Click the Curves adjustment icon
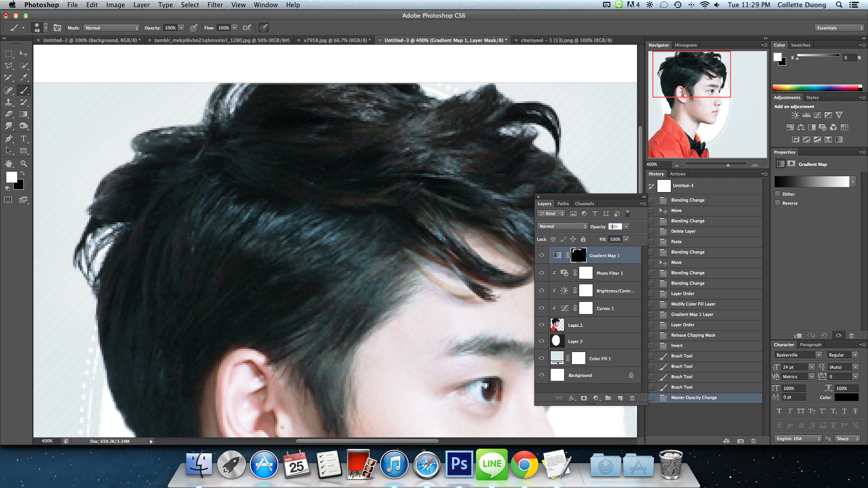Screen dimensions: 868x488 817,115
